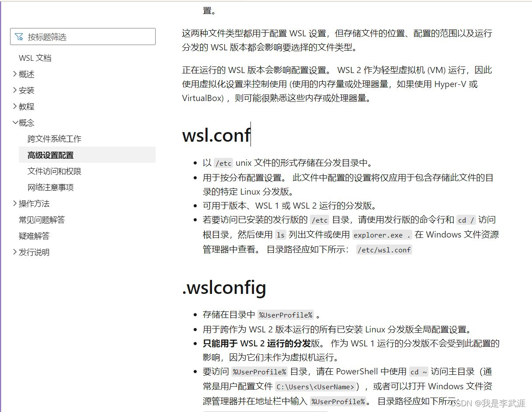Click the explorer.exe code snippet
The image size is (532, 412).
click(381, 235)
